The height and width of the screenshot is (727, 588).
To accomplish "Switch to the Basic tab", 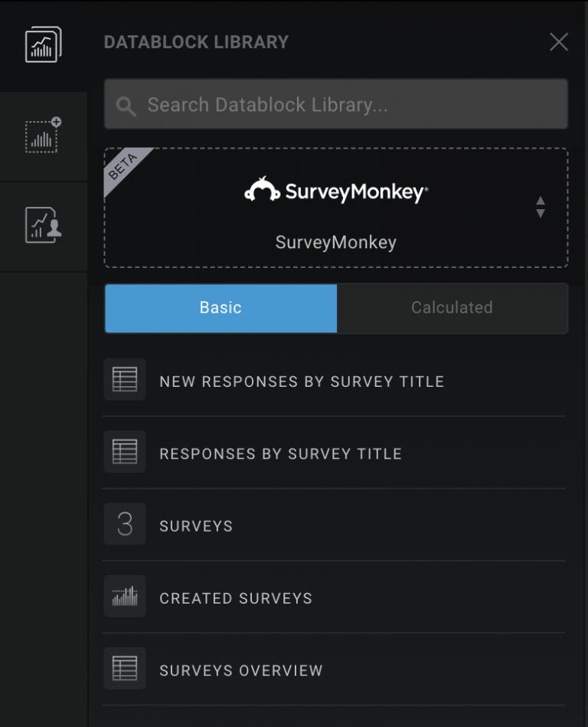I will [x=220, y=308].
